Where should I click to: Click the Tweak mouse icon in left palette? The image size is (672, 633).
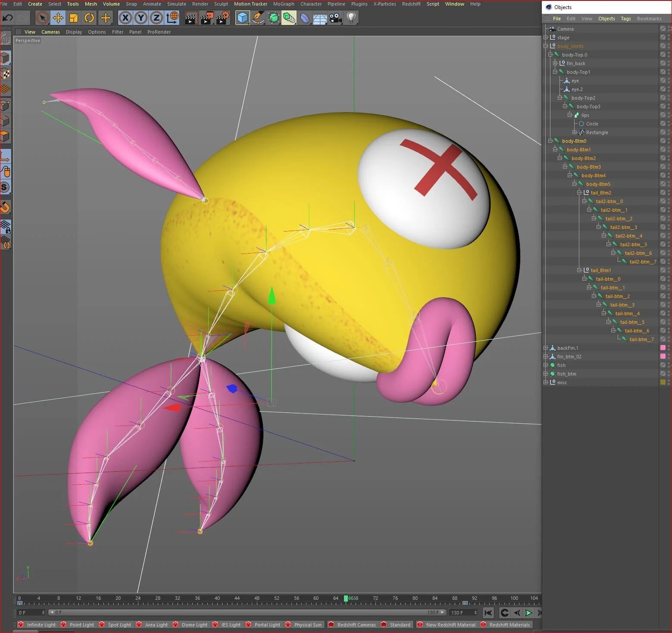(x=5, y=172)
